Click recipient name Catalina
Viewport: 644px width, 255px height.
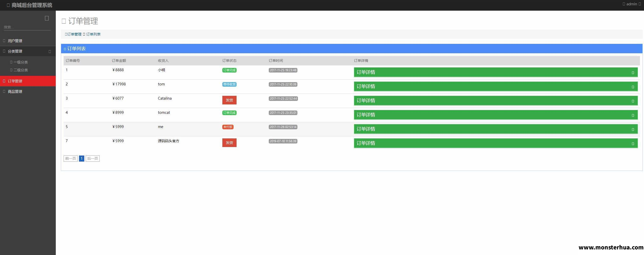[x=165, y=98]
